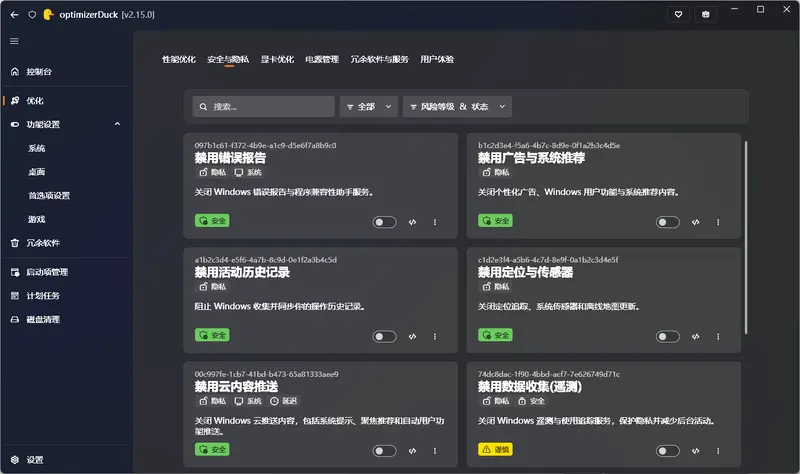The height and width of the screenshot is (474, 800).
Task: View code icon for 禁用错误报告
Action: point(412,222)
